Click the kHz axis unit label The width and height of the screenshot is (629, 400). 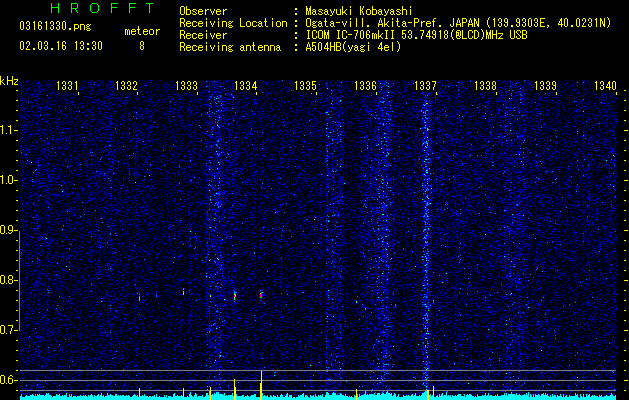pos(9,81)
